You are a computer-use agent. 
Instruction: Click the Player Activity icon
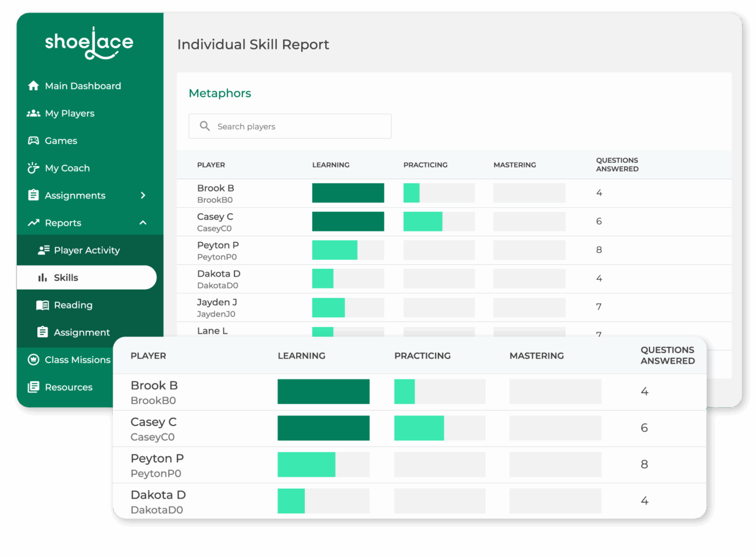click(x=44, y=250)
